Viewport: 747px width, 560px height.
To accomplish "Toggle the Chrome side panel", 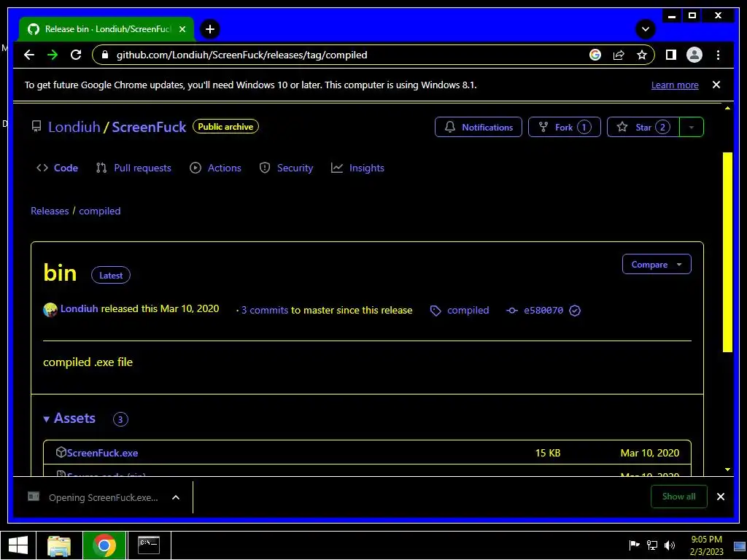I will click(671, 55).
